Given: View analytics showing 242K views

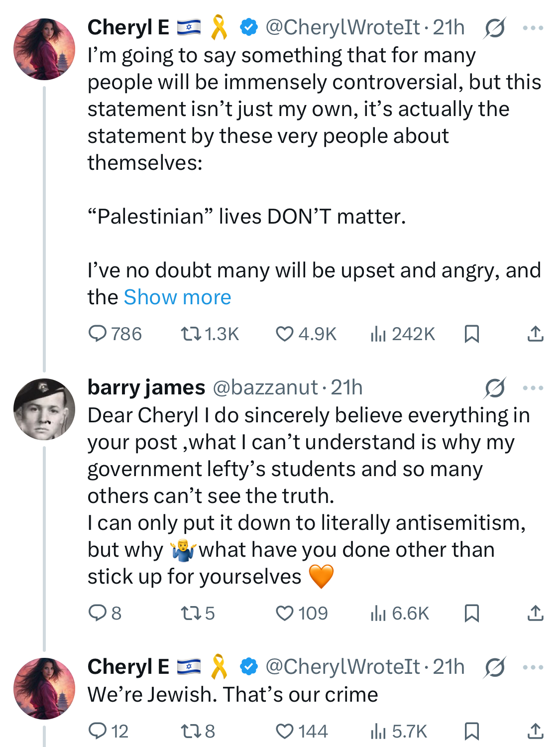Looking at the screenshot, I should 403,334.
